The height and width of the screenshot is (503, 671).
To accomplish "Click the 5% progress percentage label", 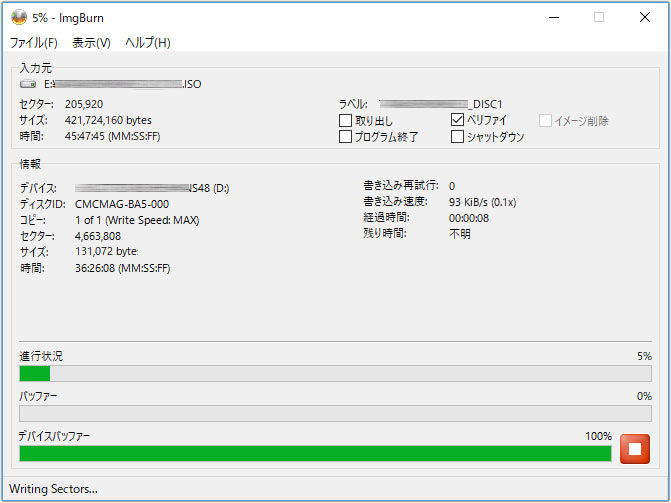I will [x=644, y=356].
